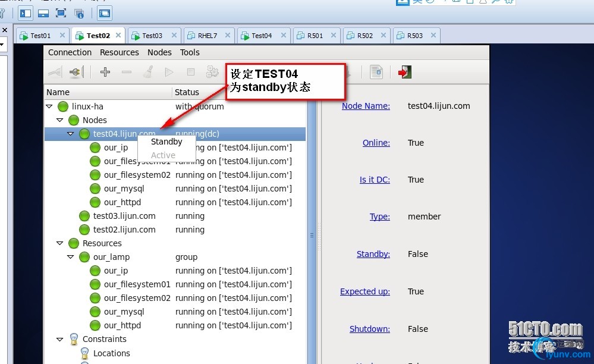Screen dimensions: 594x364
Task: Click the red exit door icon
Action: pos(404,71)
